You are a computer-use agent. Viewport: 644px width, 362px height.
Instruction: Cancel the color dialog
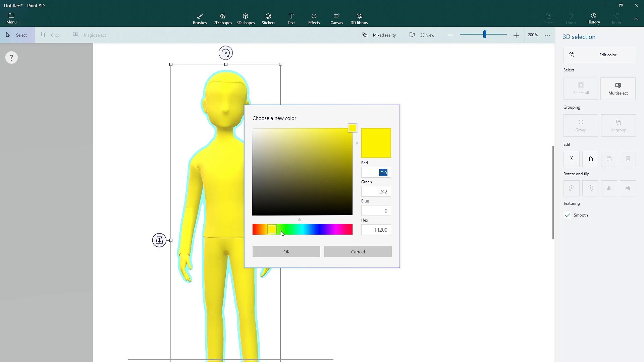point(358,252)
